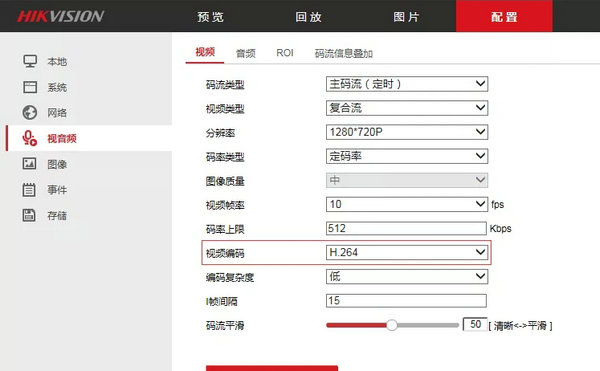
Task: Click the window icon for 系统
Action: (30, 87)
